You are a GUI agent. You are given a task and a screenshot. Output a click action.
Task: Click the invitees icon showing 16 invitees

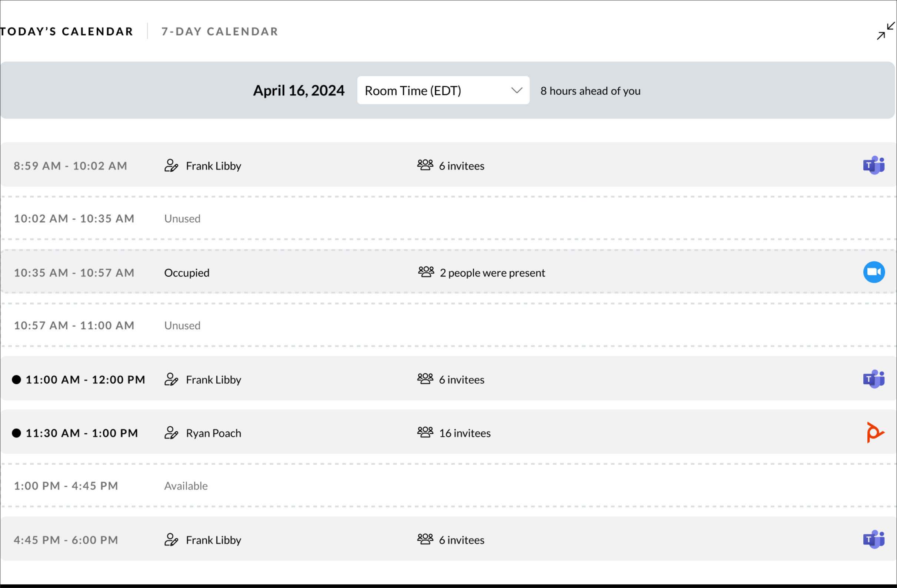425,432
